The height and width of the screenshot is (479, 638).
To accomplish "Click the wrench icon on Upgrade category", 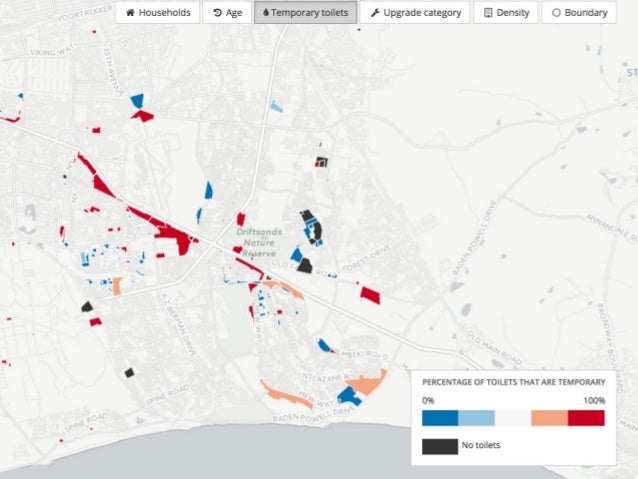I will click(x=375, y=13).
